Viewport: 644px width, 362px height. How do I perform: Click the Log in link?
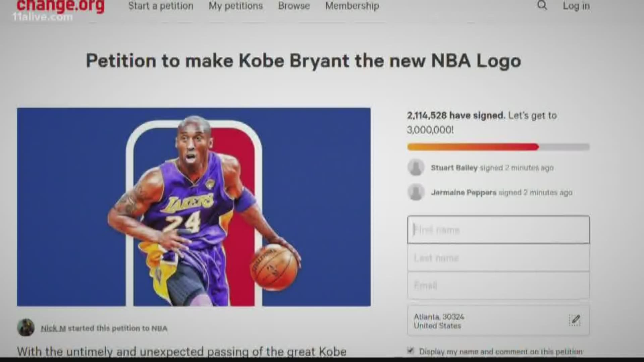(x=576, y=6)
